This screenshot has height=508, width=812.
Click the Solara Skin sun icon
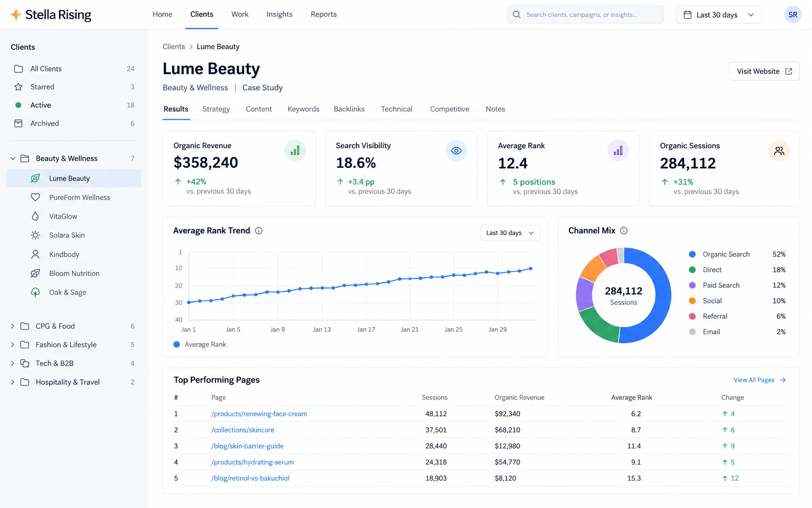[35, 235]
